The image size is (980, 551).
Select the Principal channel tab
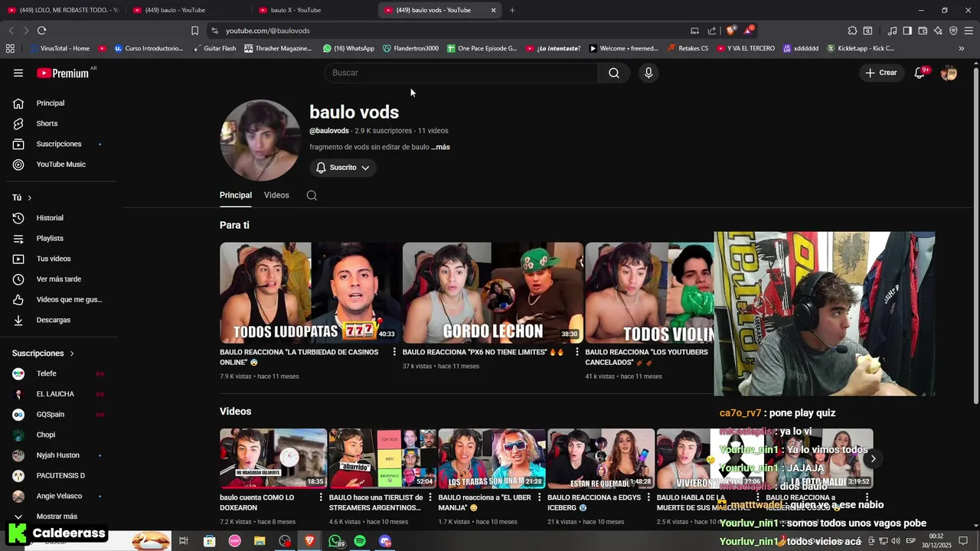coord(236,195)
